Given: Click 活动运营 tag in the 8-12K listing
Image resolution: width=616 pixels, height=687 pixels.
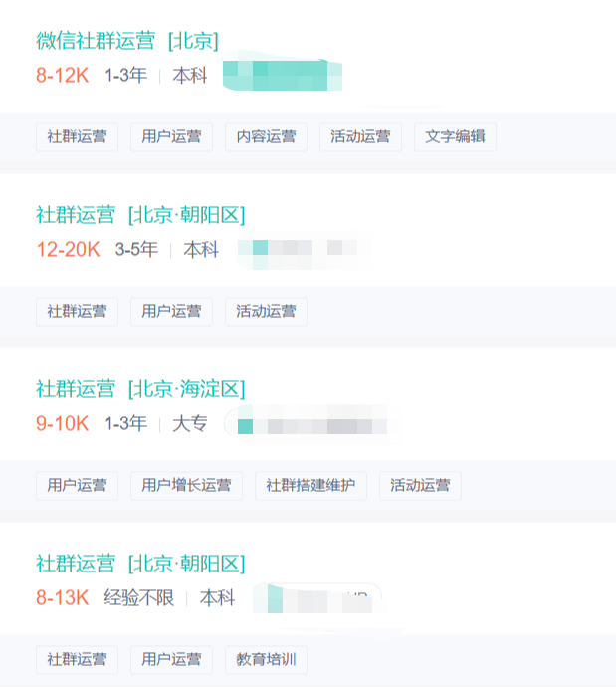Looking at the screenshot, I should (360, 137).
